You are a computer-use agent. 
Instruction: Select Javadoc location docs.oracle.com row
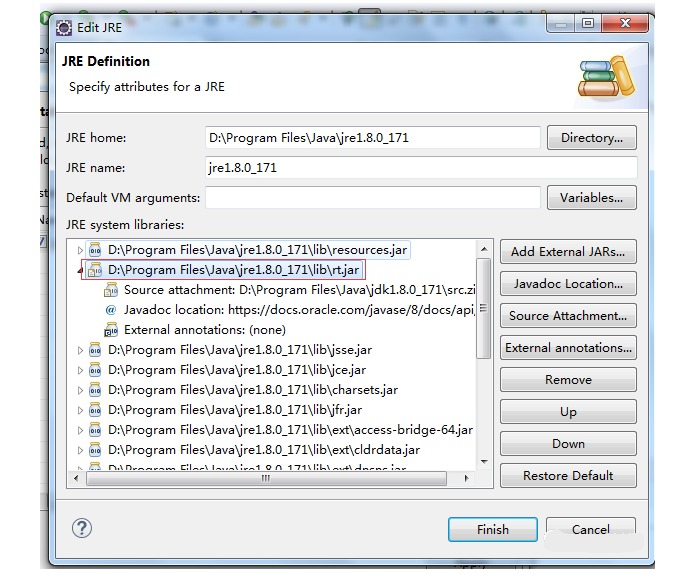pyautogui.click(x=289, y=310)
